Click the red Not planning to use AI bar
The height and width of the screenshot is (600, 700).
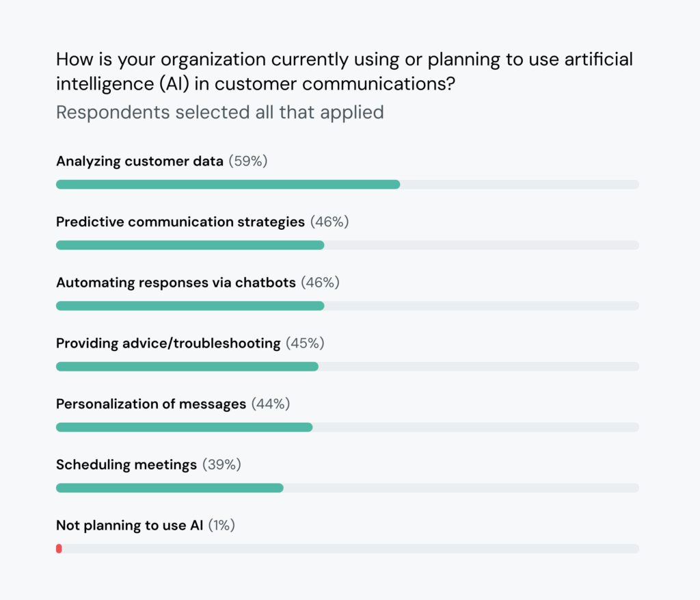coord(59,549)
